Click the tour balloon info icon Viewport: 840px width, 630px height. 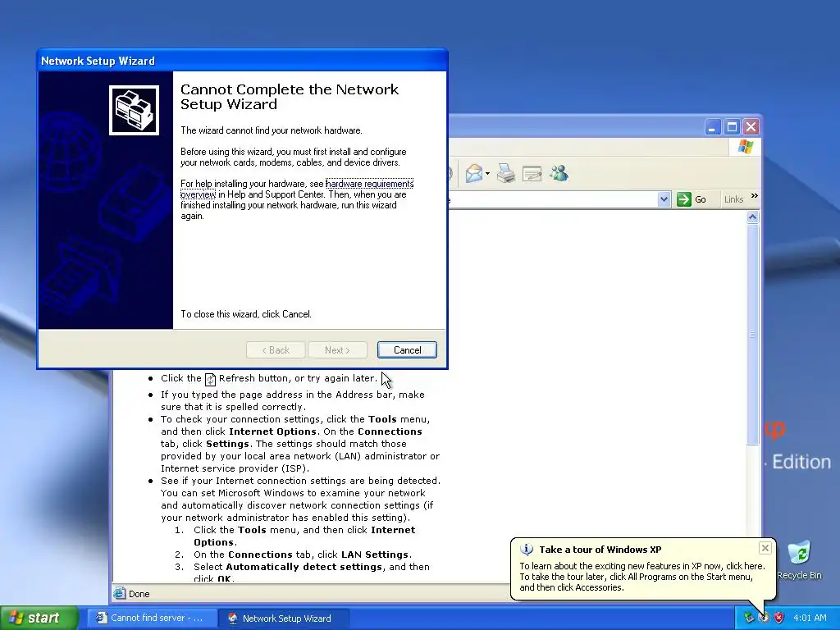(527, 549)
